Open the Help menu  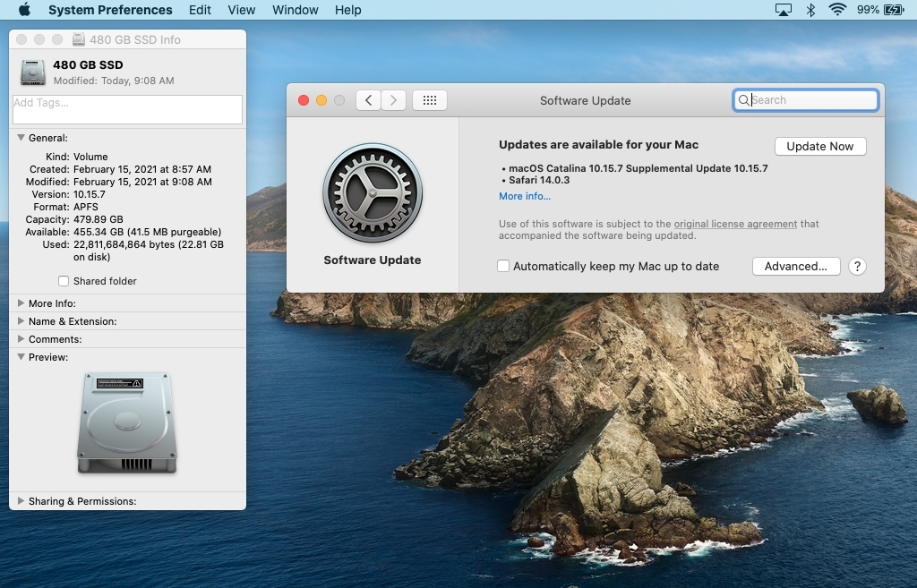(x=348, y=10)
